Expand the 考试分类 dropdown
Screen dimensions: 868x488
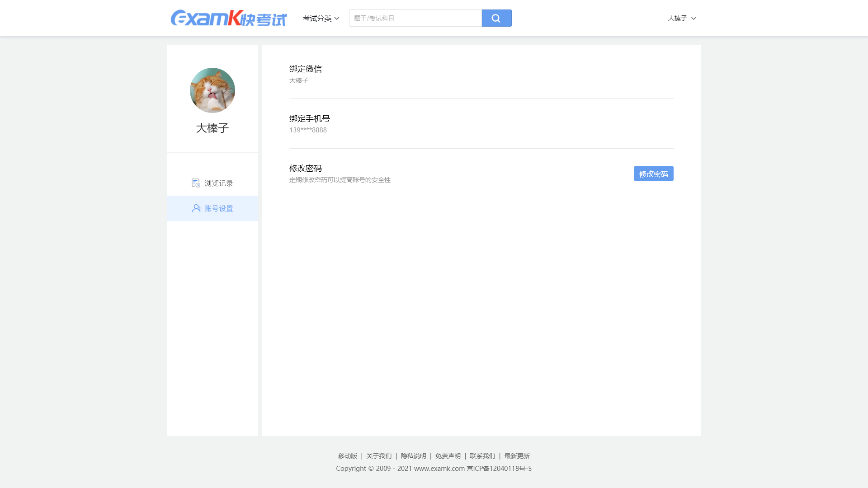321,18
